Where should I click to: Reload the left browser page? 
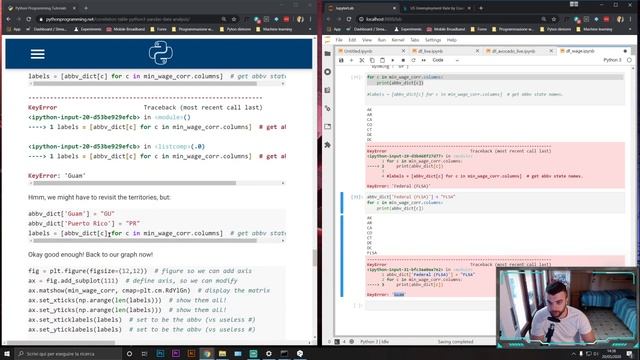click(x=29, y=19)
